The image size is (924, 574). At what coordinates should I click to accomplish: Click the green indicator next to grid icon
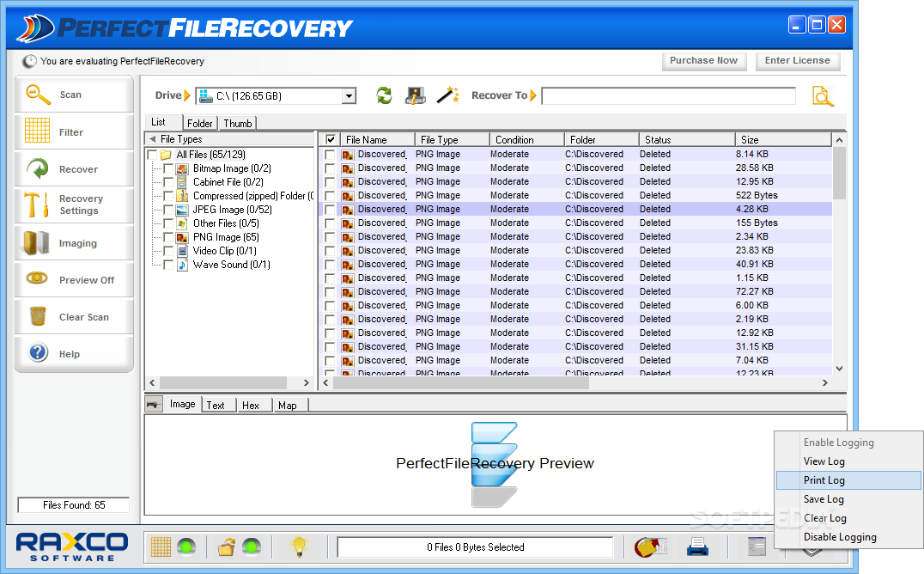tap(187, 547)
